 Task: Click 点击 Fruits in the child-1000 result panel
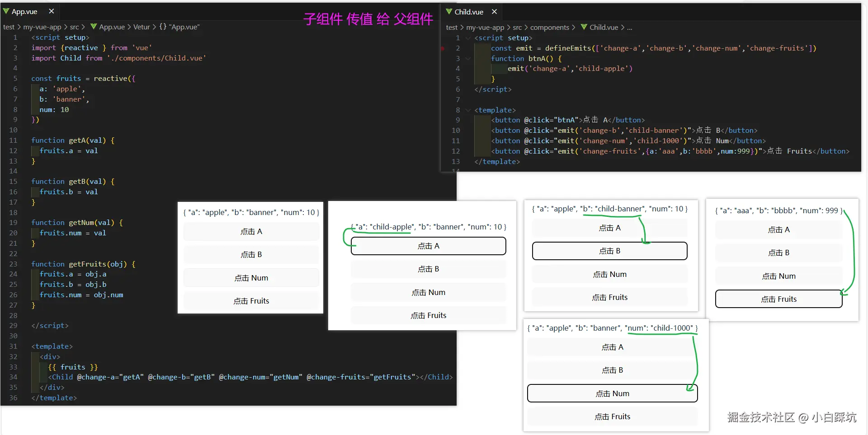point(613,417)
